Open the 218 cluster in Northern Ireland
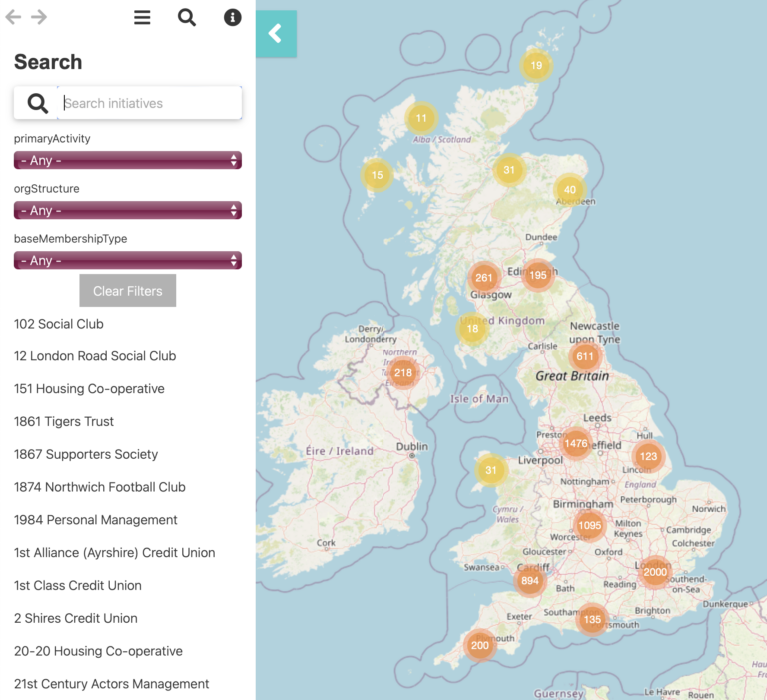 (402, 373)
